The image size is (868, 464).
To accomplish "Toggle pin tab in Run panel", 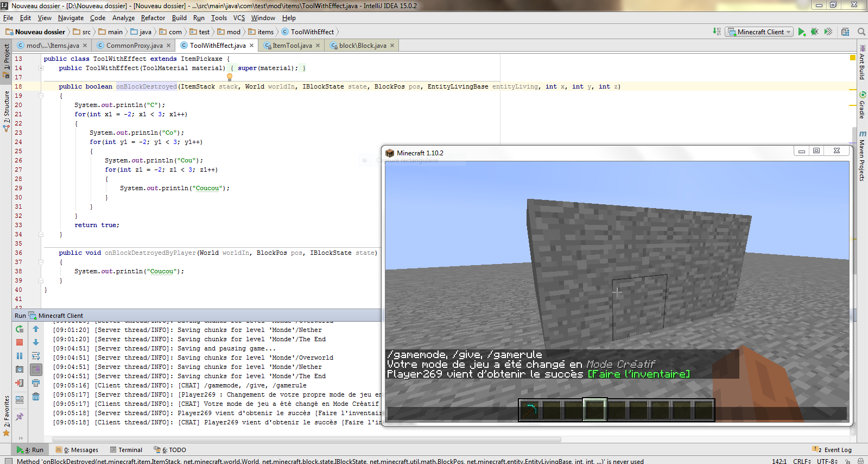I will point(20,417).
